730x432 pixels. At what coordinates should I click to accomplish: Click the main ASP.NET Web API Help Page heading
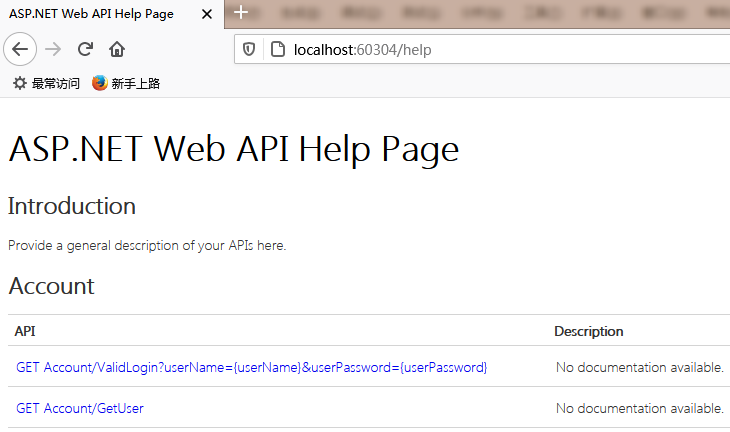(x=233, y=148)
